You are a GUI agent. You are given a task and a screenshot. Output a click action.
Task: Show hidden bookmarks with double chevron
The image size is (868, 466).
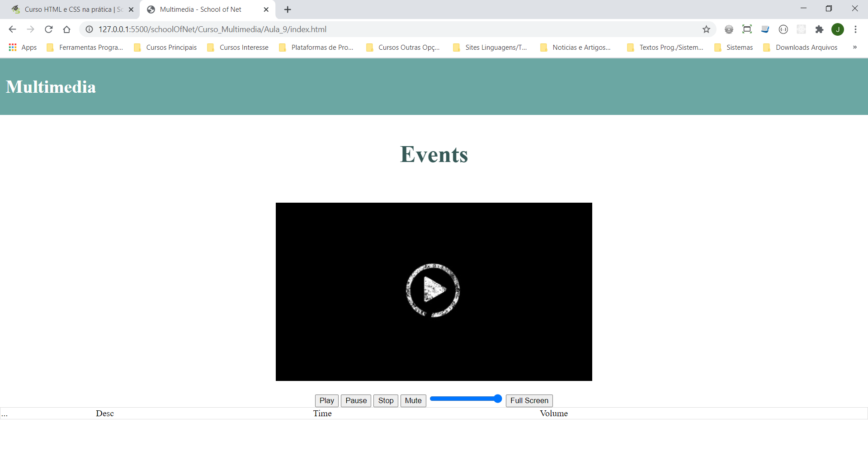click(854, 48)
